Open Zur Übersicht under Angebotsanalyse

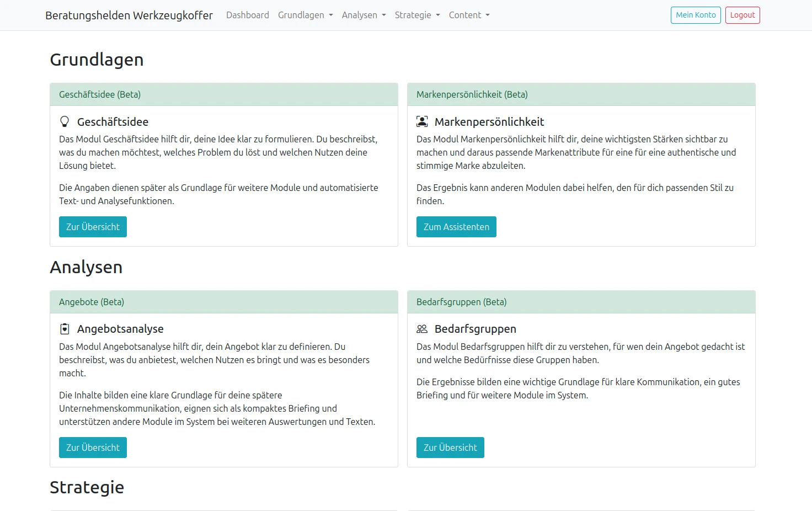pyautogui.click(x=93, y=447)
